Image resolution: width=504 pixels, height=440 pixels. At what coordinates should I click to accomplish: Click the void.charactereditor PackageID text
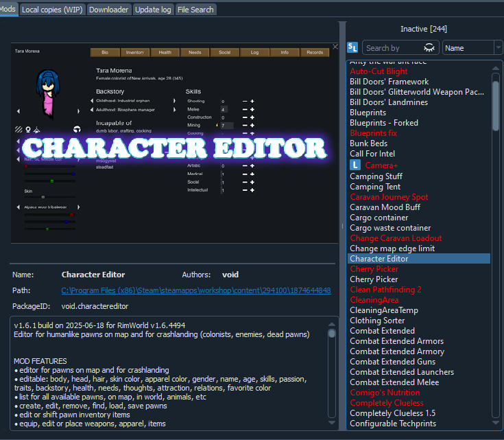pos(95,306)
